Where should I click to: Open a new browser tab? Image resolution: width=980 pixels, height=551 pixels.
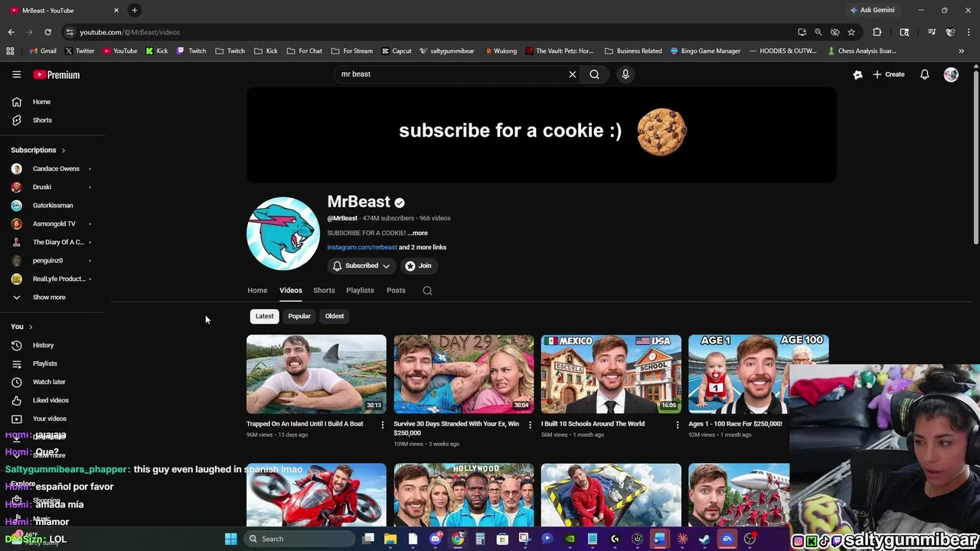[x=134, y=10]
